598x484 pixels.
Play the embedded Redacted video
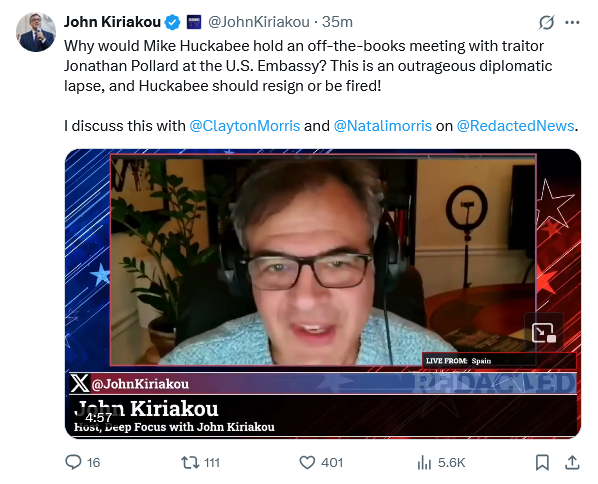click(323, 294)
